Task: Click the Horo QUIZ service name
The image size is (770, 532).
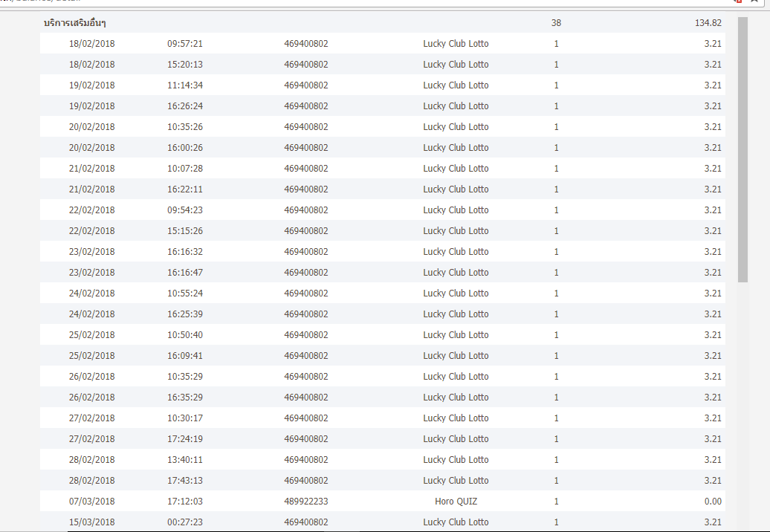Action: click(x=456, y=502)
